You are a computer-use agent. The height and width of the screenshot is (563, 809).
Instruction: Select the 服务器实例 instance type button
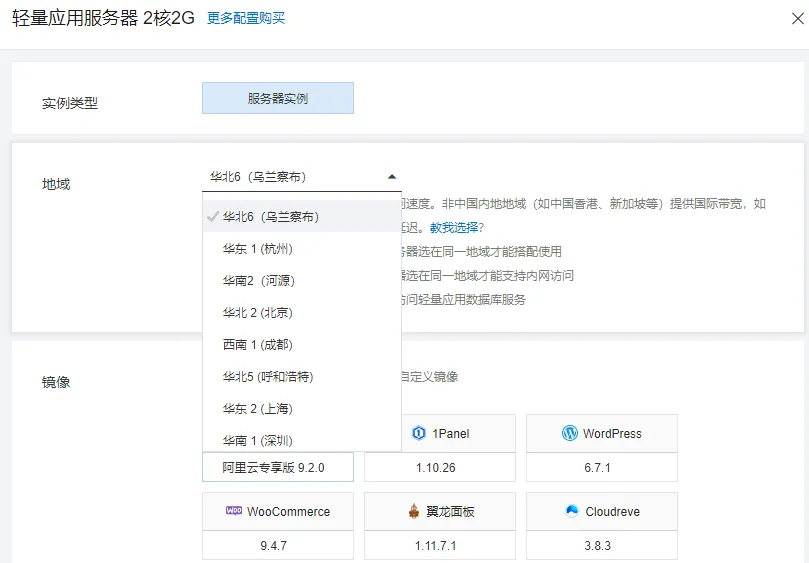(278, 98)
